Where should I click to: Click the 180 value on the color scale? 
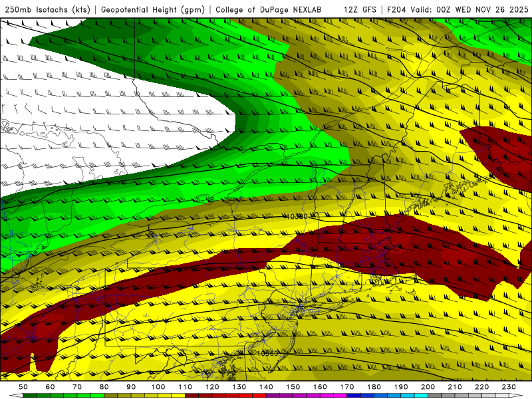point(374,387)
